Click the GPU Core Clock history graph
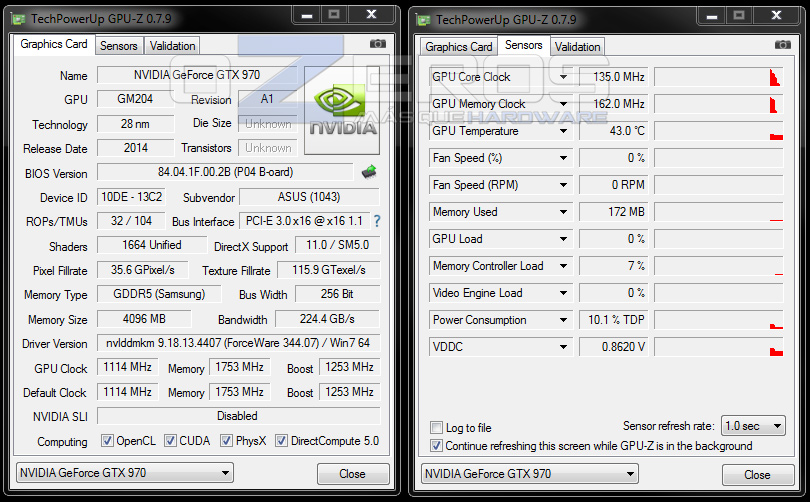This screenshot has width=810, height=502. tap(719, 77)
